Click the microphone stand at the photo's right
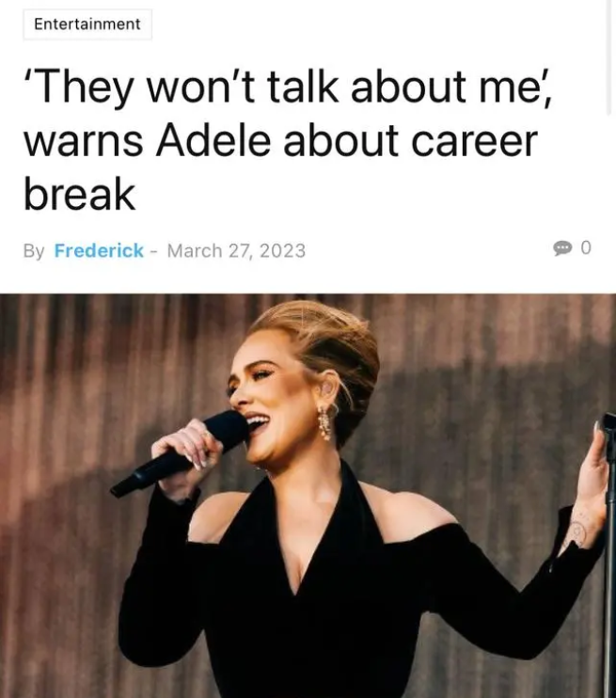Image resolution: width=616 pixels, height=698 pixels. 609,552
